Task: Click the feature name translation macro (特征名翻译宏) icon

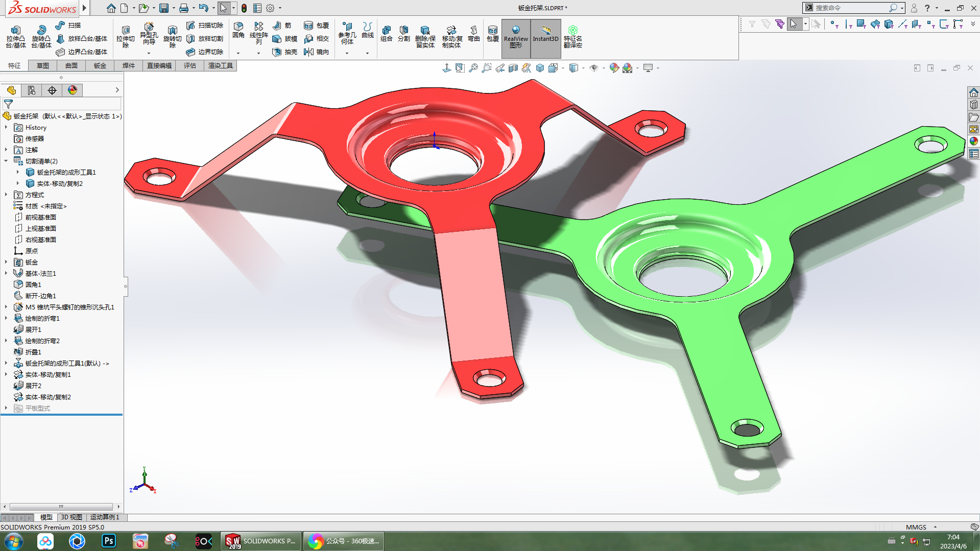Action: click(x=573, y=37)
